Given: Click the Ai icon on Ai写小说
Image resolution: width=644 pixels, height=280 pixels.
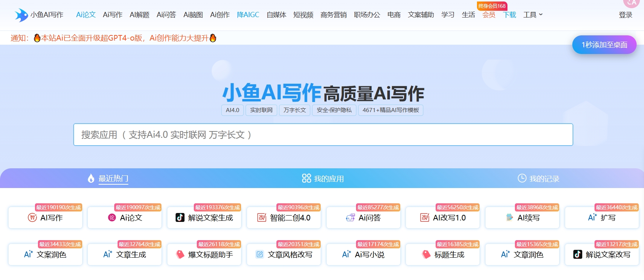Looking at the screenshot, I should (x=346, y=254).
